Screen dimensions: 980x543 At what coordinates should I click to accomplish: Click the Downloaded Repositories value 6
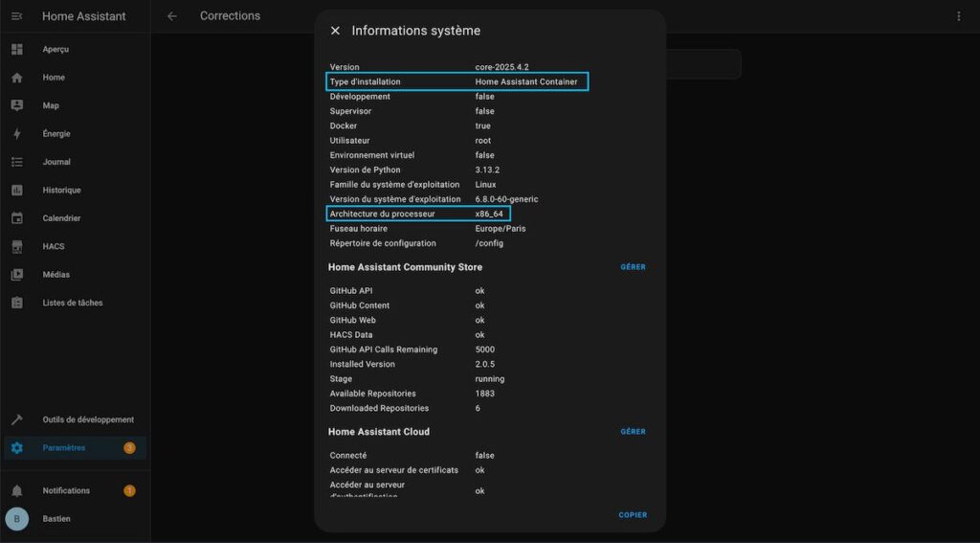478,409
